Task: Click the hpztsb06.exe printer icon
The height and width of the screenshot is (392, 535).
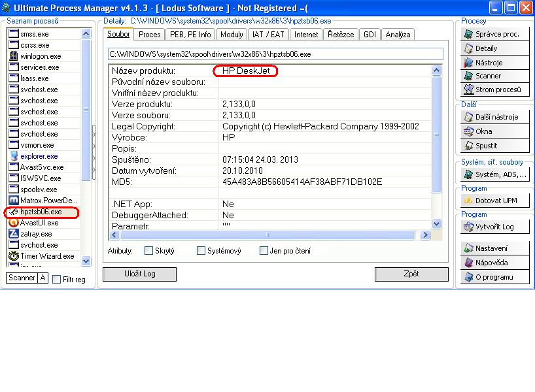Action: (14, 212)
